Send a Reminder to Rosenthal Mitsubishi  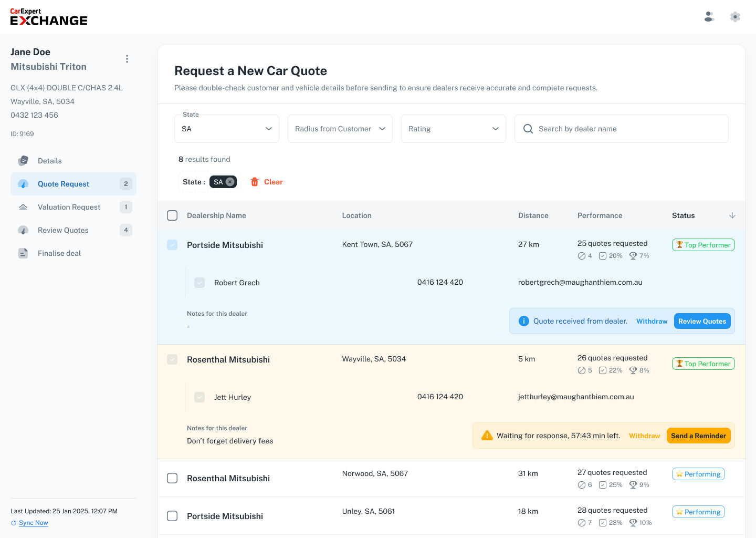pyautogui.click(x=699, y=436)
